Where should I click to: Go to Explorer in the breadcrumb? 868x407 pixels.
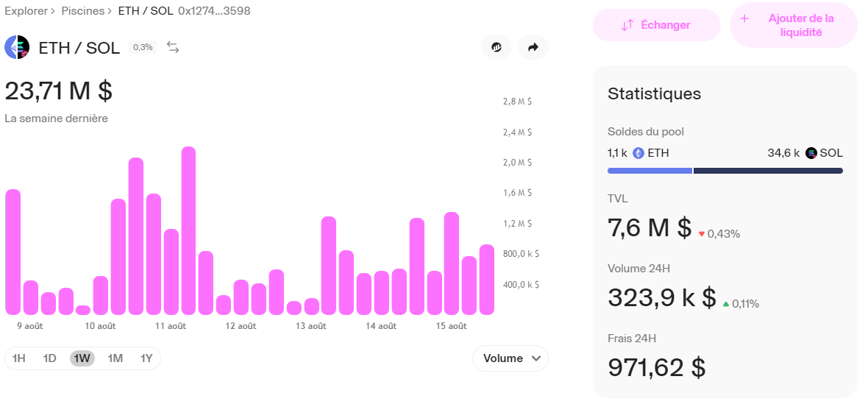point(26,11)
